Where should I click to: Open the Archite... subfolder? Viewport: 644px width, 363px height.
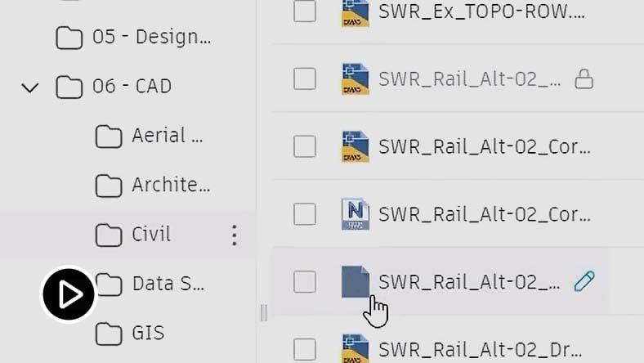152,185
